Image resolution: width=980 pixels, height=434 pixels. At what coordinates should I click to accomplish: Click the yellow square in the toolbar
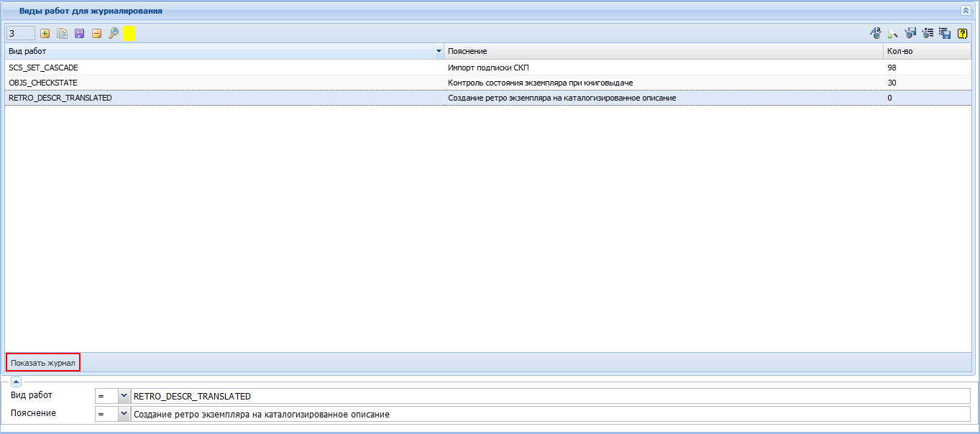[129, 33]
